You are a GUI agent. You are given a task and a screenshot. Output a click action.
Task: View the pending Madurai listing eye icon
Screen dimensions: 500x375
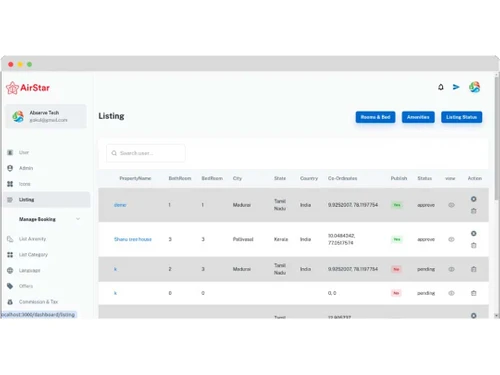point(451,269)
